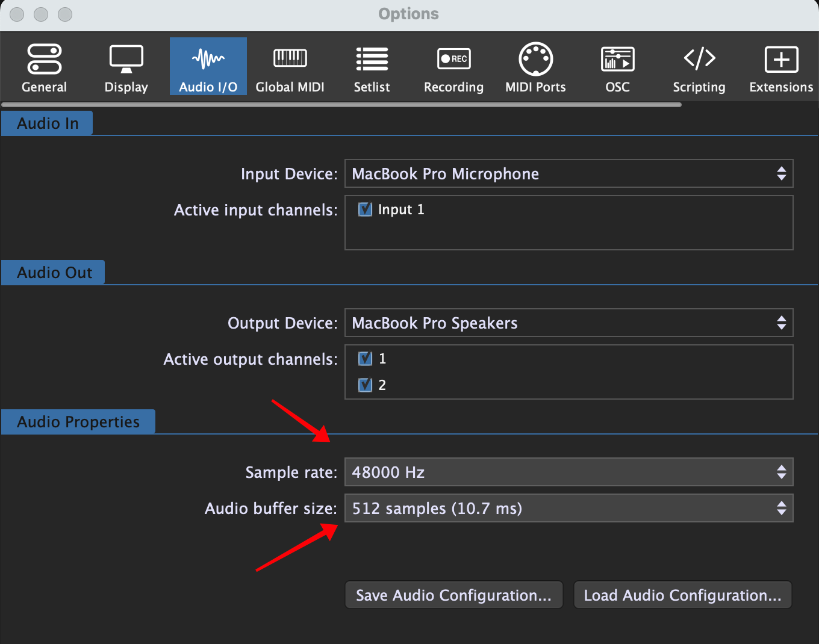819x644 pixels.
Task: Select the Audio I/O tab
Action: [x=208, y=67]
